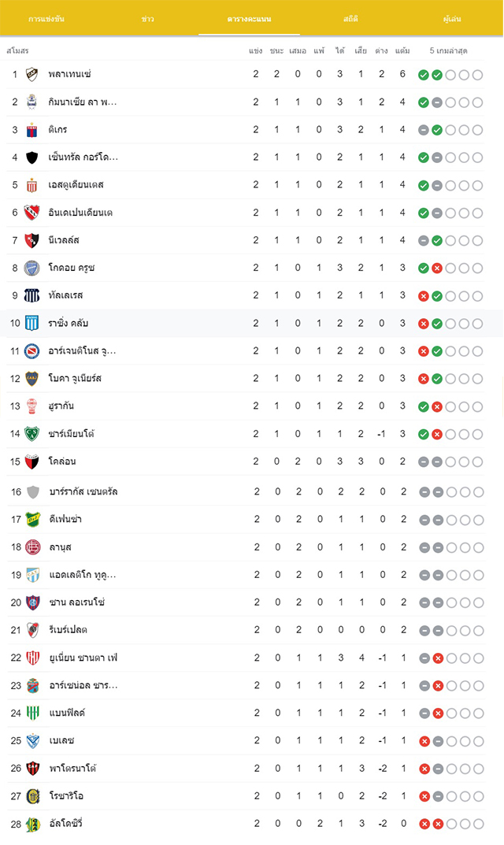Click red loss indicator in โกดอย ครูซ row

(x=437, y=269)
